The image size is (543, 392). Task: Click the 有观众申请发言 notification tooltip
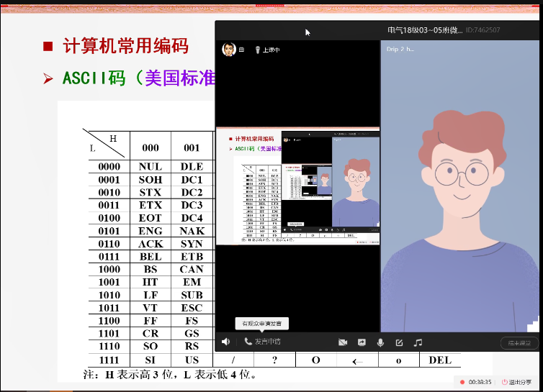[262, 324]
